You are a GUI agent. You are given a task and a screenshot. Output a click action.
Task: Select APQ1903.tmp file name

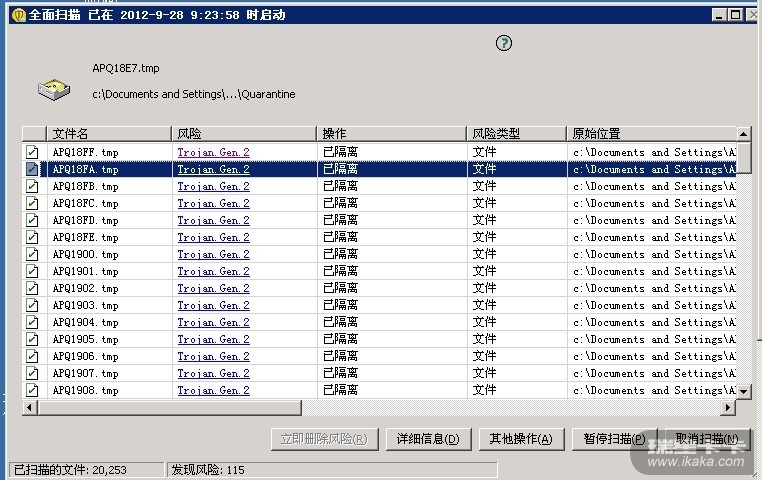(86, 306)
